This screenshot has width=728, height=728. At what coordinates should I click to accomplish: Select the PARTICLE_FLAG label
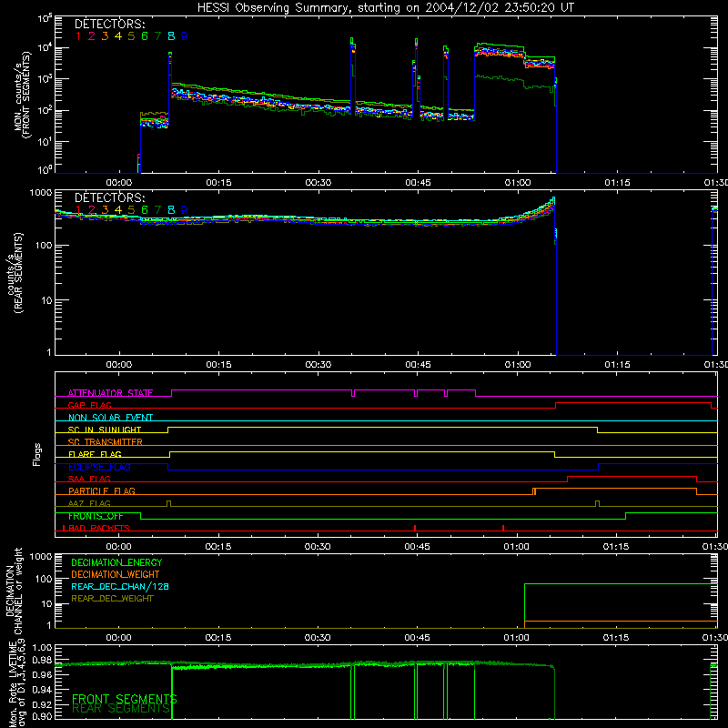102,491
